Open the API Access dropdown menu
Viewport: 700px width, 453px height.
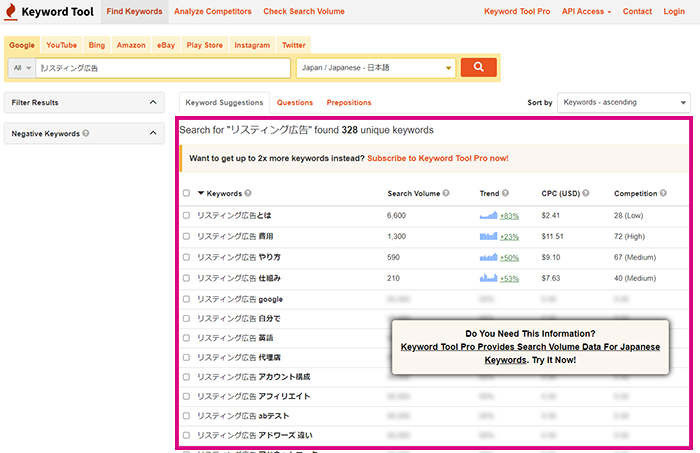pos(586,12)
